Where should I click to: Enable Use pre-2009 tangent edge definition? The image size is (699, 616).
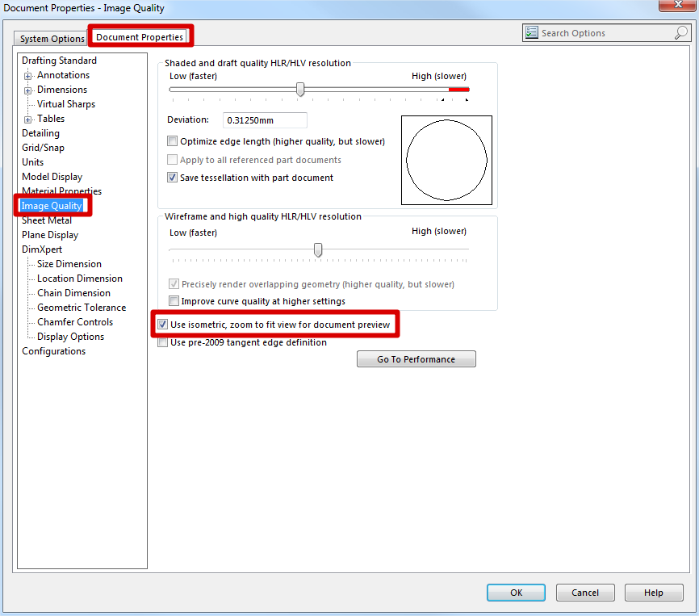tap(162, 342)
